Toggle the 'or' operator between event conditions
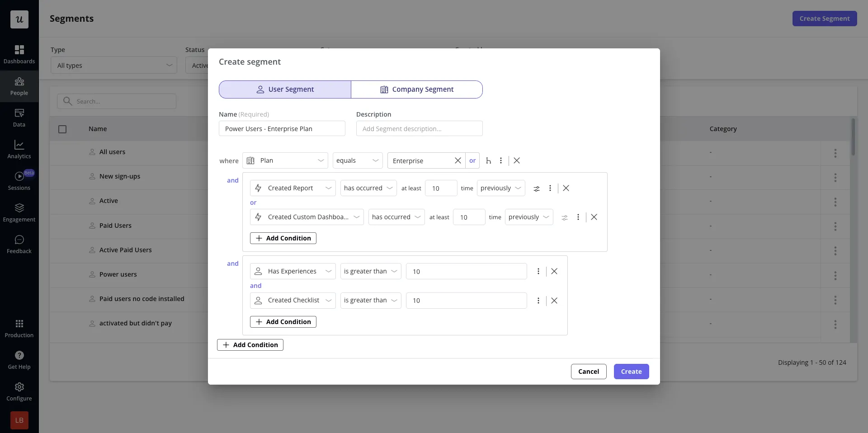Image resolution: width=868 pixels, height=433 pixels. [x=253, y=203]
